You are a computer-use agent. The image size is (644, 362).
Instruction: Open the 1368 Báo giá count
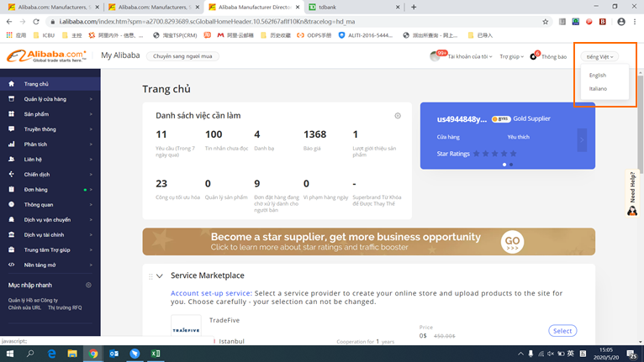[314, 134]
